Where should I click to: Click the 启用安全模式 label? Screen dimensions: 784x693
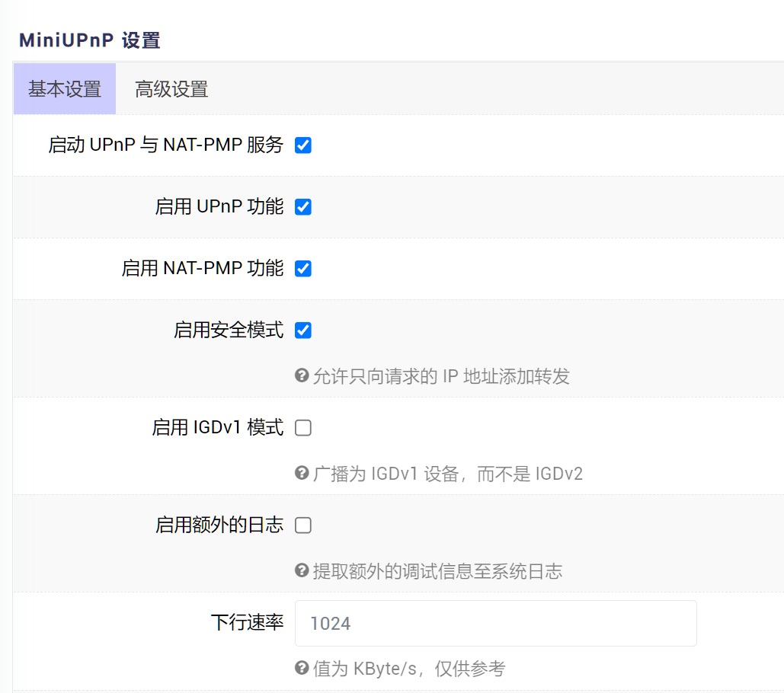click(229, 330)
